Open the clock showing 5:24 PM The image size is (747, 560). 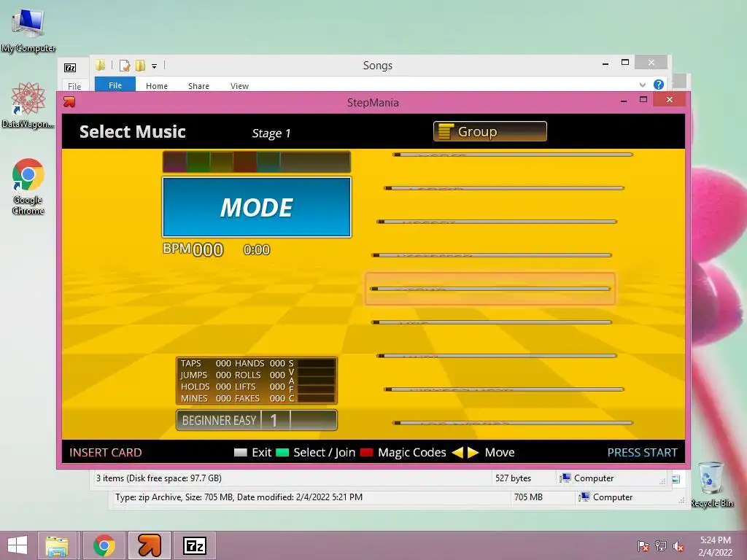715,546
